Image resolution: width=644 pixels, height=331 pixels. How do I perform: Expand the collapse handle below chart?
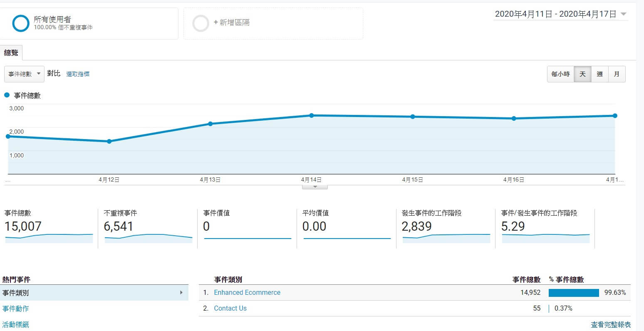315,187
